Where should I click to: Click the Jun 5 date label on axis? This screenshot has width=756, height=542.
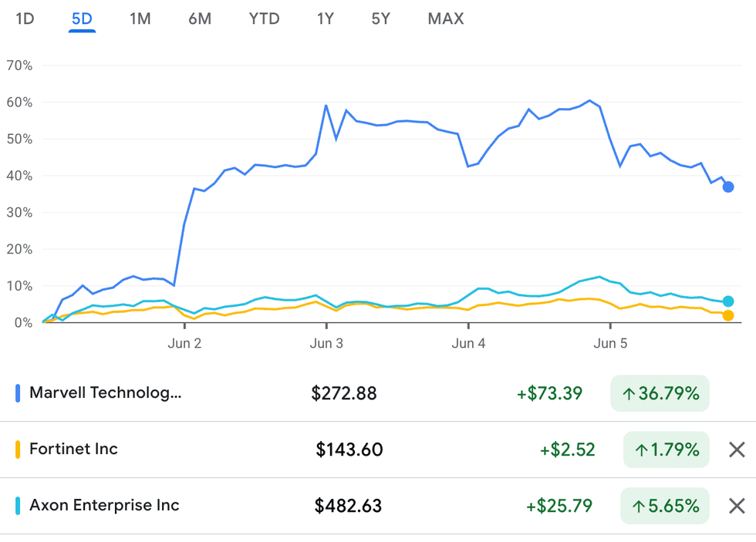point(610,344)
